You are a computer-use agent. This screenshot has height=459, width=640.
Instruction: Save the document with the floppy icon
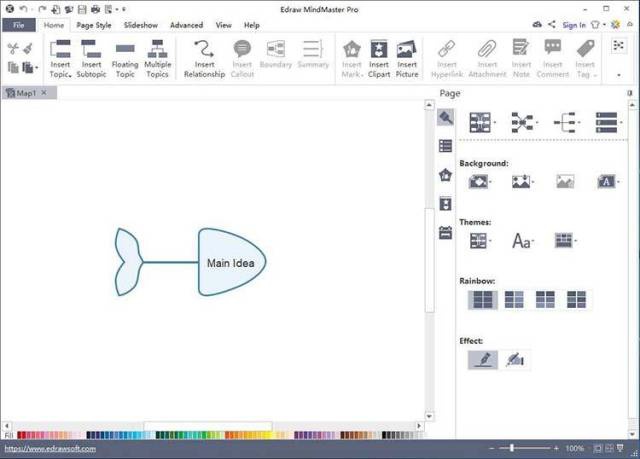(82, 9)
